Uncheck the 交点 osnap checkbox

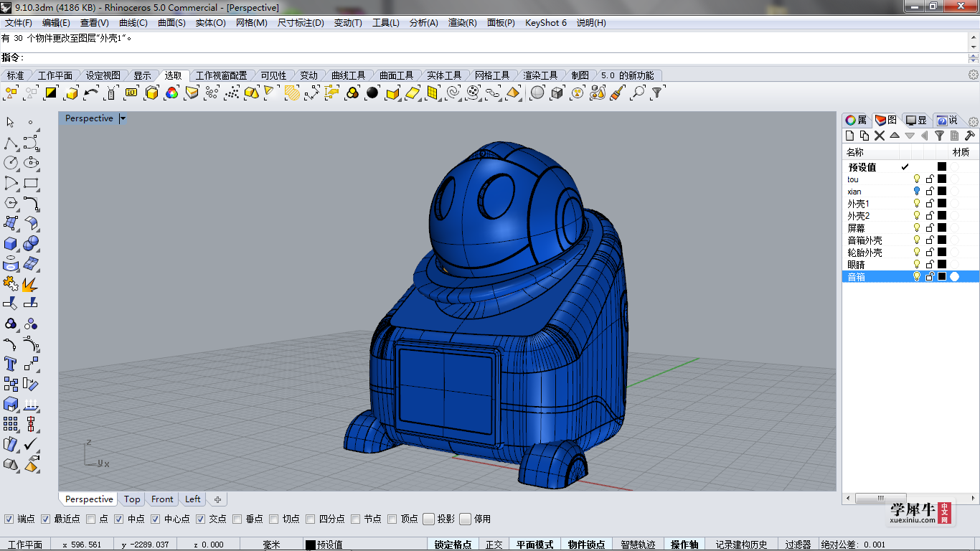pyautogui.click(x=201, y=519)
